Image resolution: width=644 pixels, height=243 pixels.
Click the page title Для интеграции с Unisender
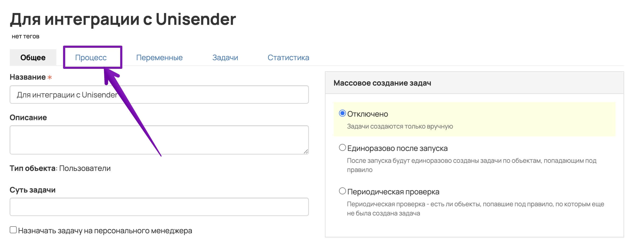click(x=123, y=19)
